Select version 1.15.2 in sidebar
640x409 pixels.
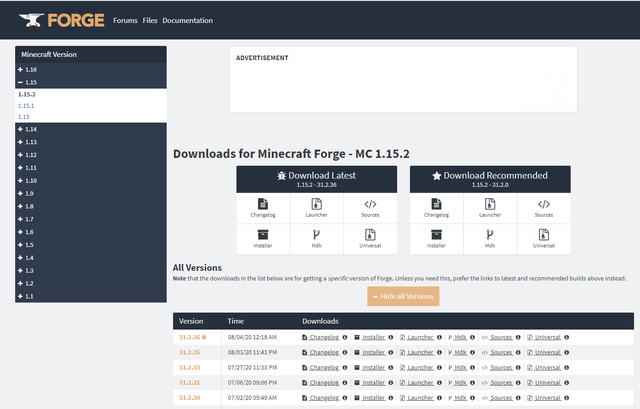click(x=27, y=94)
